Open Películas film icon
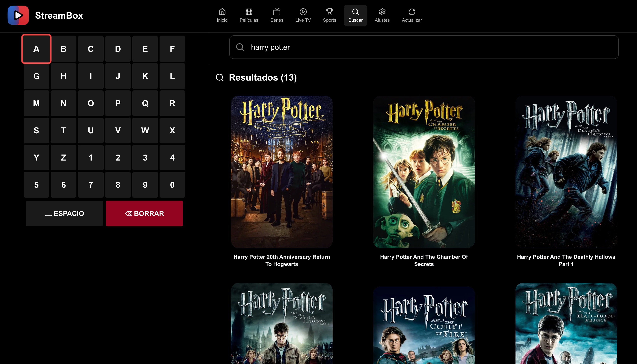Image resolution: width=637 pixels, height=364 pixels. tap(249, 12)
